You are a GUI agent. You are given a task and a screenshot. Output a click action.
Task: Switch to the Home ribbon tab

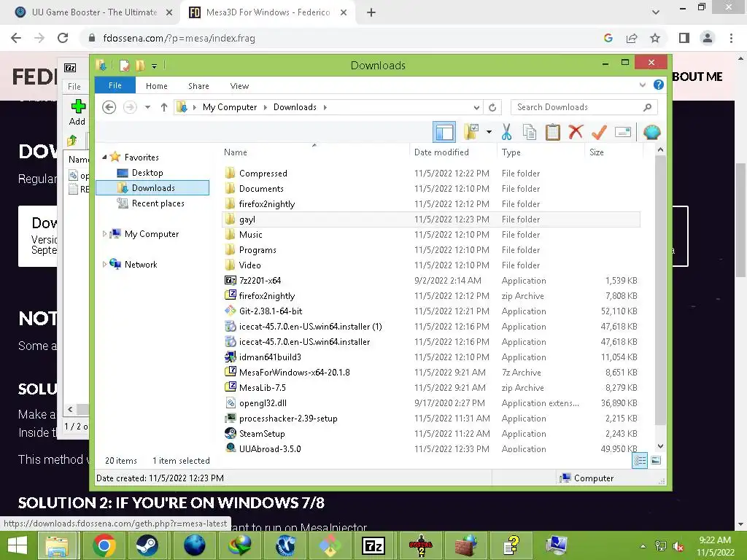tap(156, 86)
